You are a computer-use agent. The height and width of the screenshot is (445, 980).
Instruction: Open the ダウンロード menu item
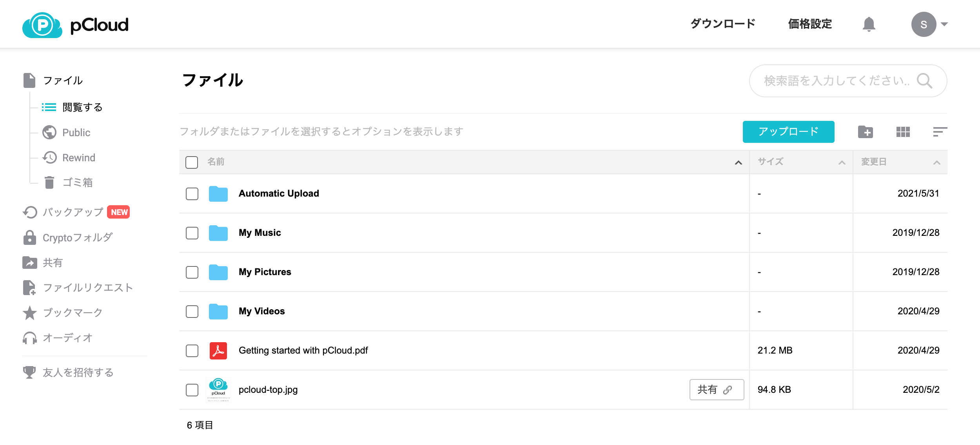[722, 24]
